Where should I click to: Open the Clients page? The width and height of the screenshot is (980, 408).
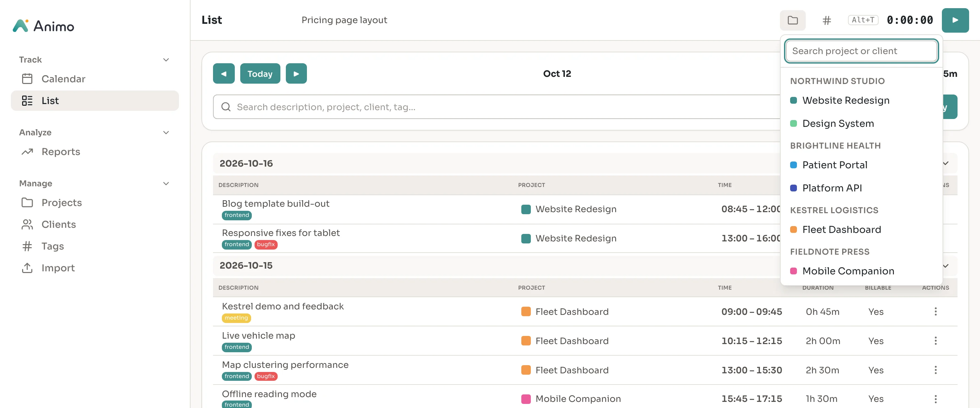[x=95, y=224]
